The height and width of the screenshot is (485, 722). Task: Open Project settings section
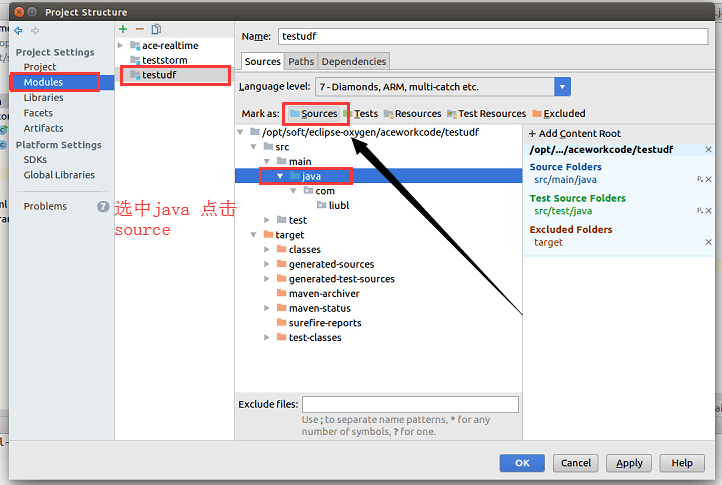[x=40, y=67]
